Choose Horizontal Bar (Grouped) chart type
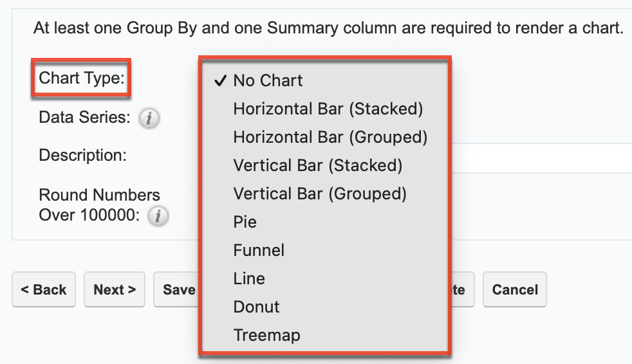Viewport: 632px width, 364px height. point(330,137)
